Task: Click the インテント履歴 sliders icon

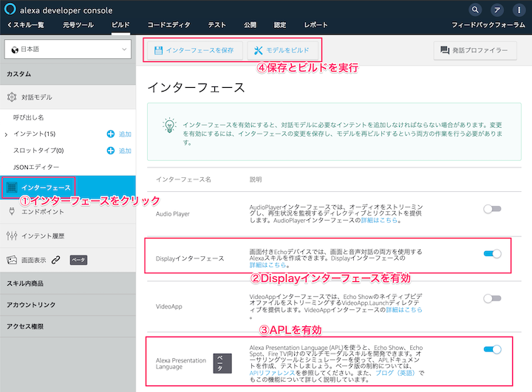Action: pyautogui.click(x=12, y=235)
